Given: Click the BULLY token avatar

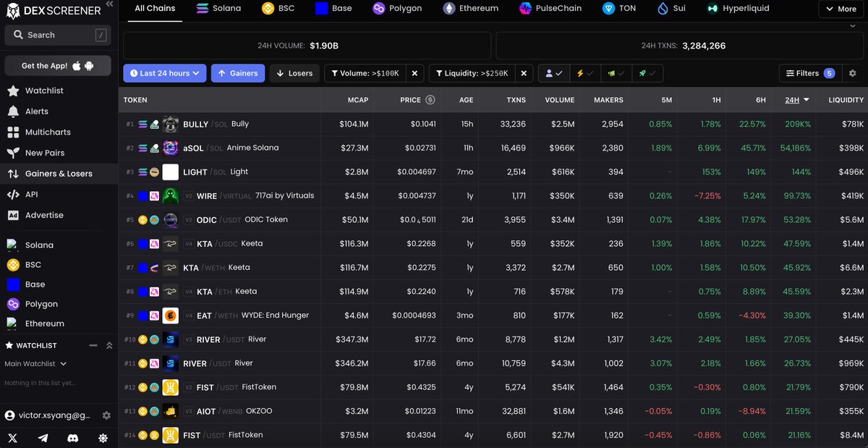Looking at the screenshot, I should (x=170, y=124).
